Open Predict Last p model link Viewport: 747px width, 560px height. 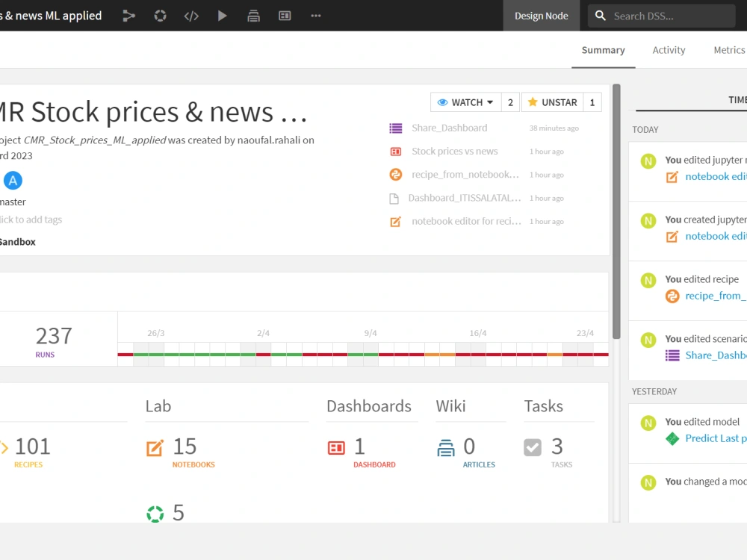716,438
